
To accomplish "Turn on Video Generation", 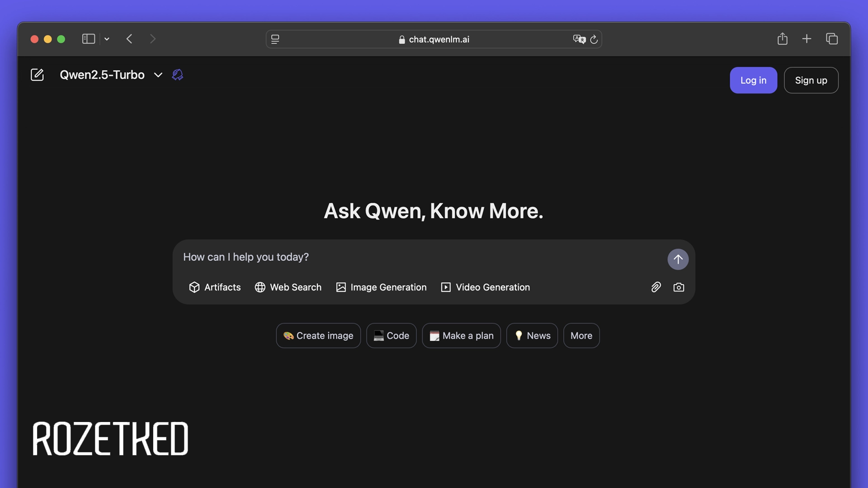I will click(x=485, y=287).
